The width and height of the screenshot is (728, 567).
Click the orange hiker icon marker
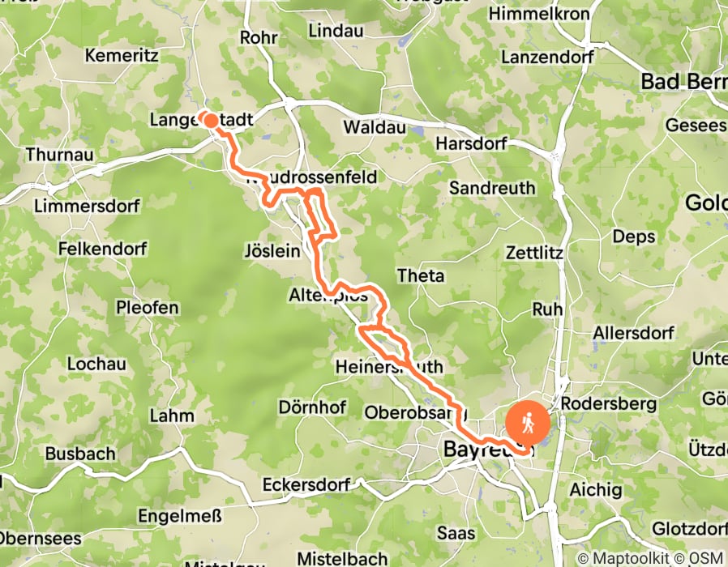(x=527, y=423)
